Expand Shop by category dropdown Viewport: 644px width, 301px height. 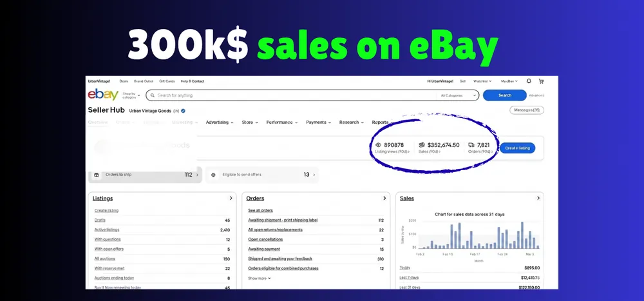coord(131,95)
